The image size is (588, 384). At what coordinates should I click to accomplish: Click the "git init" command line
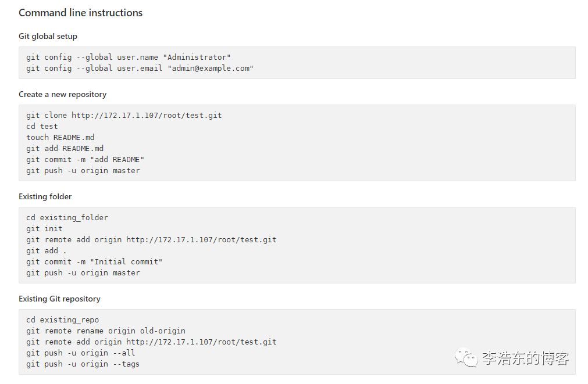click(x=44, y=228)
